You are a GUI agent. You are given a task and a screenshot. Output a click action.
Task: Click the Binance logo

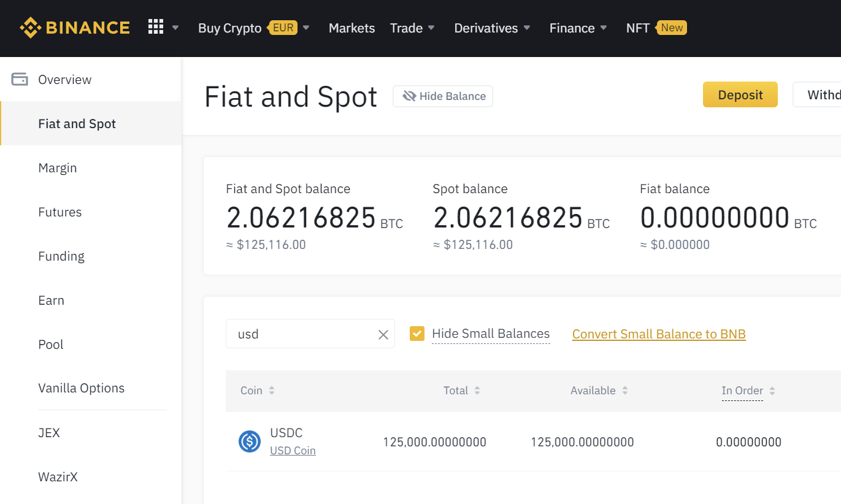pyautogui.click(x=74, y=28)
